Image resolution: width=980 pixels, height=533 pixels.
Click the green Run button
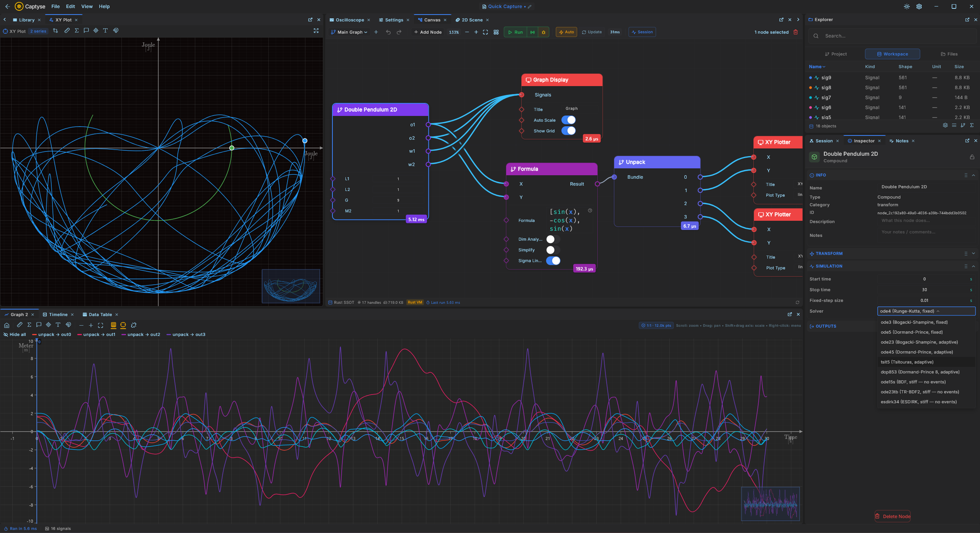point(515,32)
